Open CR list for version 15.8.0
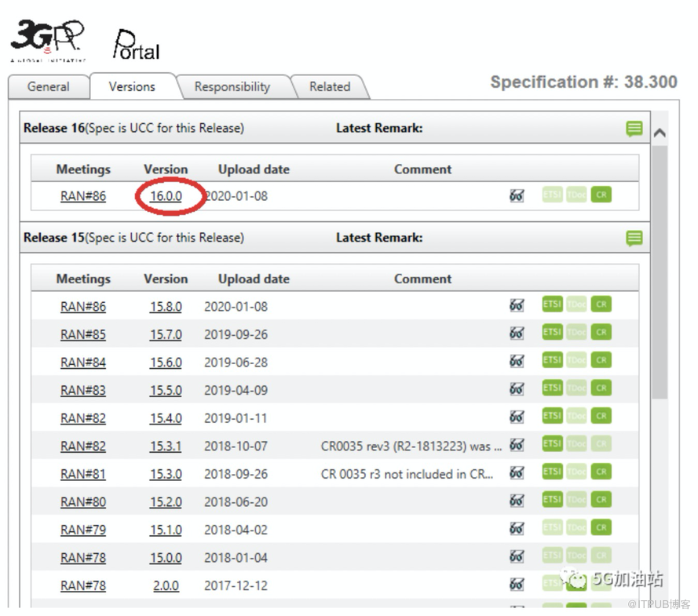This screenshot has width=698, height=616. pos(601,304)
